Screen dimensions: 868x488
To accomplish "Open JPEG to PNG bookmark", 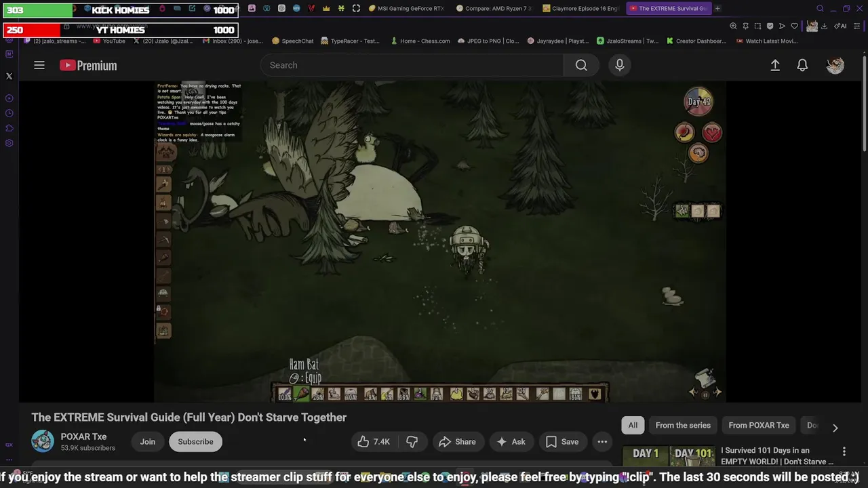I will coord(488,41).
